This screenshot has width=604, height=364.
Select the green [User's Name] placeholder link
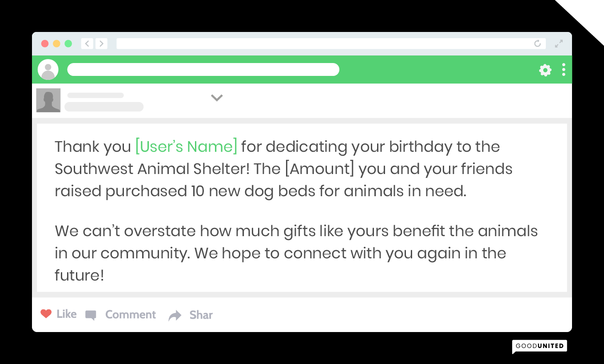186,146
